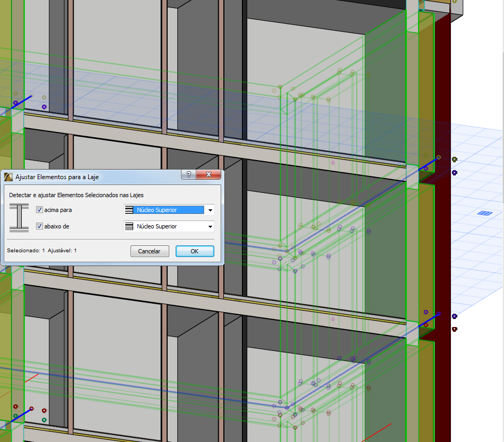This screenshot has width=504, height=442.
Task: Toggle the 'abaixo de' checkbox
Action: 40,226
